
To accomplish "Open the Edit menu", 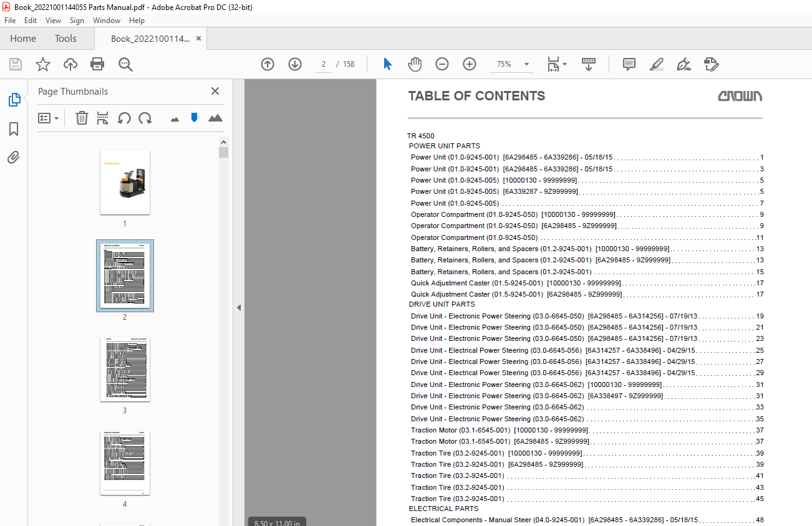I will click(31, 21).
